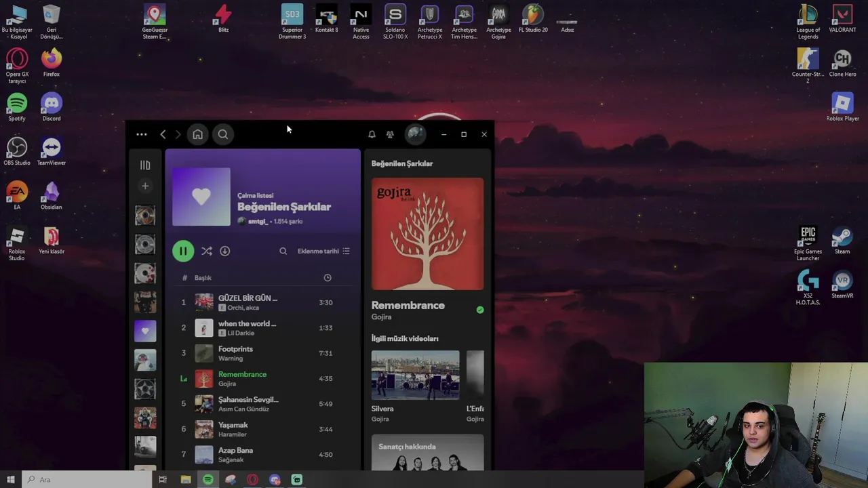Open OBS Studio desktop shortcut
868x488 pixels.
[x=17, y=152]
